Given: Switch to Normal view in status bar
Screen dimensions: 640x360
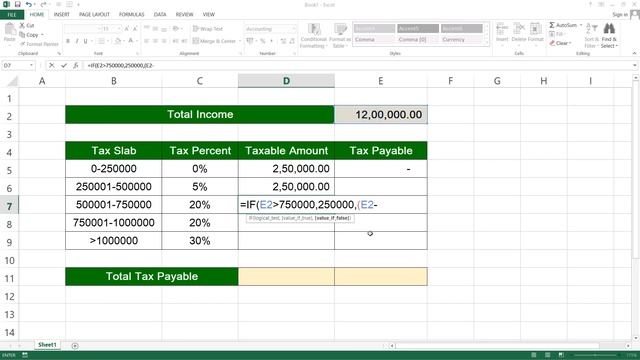Looking at the screenshot, I should [x=534, y=355].
